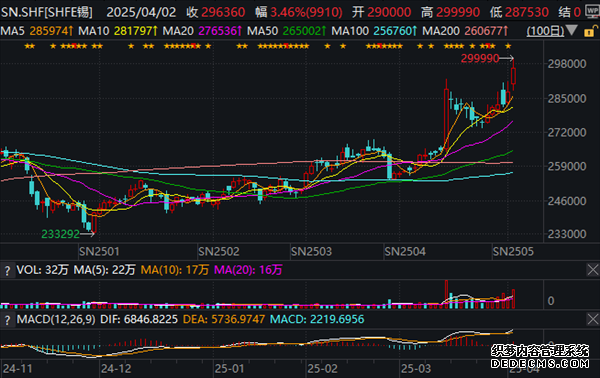Image resolution: width=600 pixels, height=378 pixels.
Task: Select the MA50 265002 indicator label
Action: tap(286, 31)
